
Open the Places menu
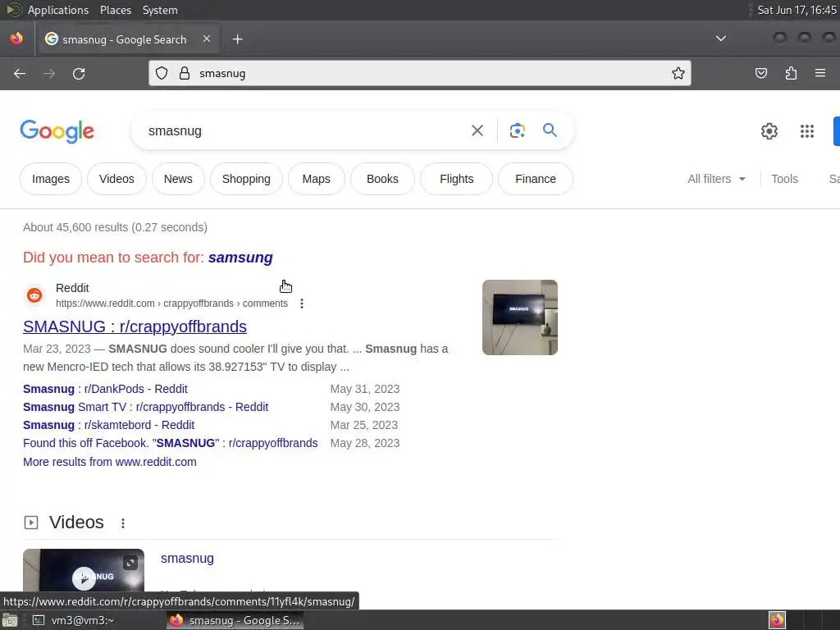coord(115,10)
